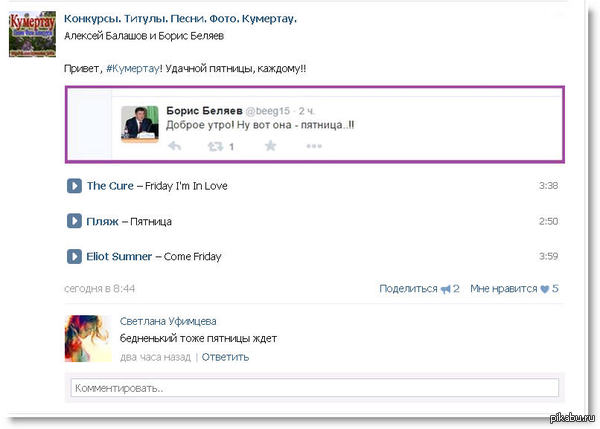Viewport: 600px width, 429px height.
Task: Open the Кумертау community avatar
Action: click(x=32, y=34)
